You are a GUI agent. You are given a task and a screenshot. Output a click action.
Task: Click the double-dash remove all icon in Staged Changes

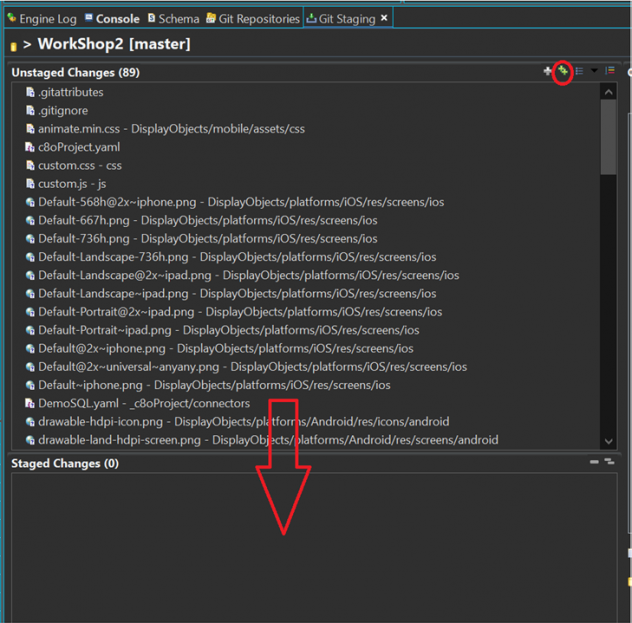608,463
